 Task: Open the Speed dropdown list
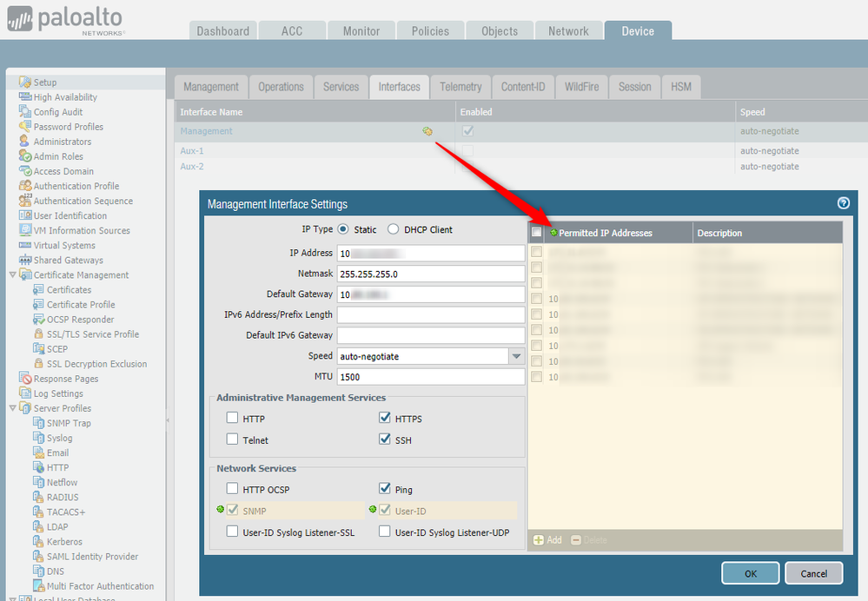516,356
